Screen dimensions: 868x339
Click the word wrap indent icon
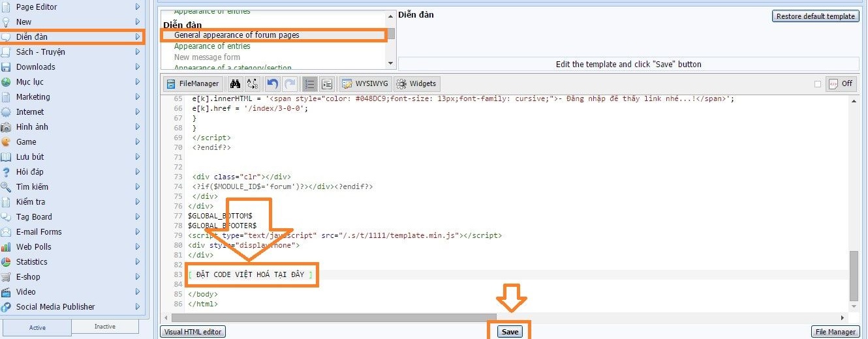327,84
